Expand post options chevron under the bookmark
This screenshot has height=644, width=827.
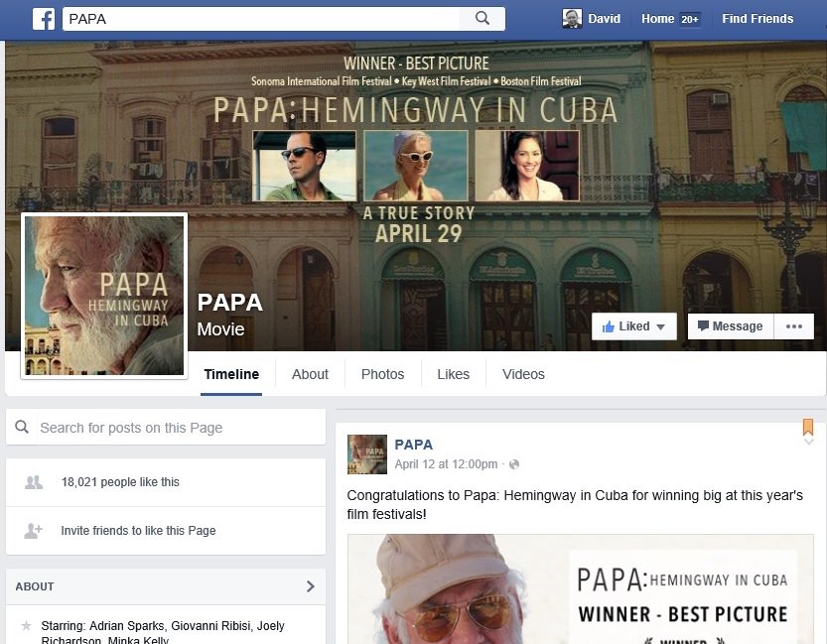(x=808, y=442)
